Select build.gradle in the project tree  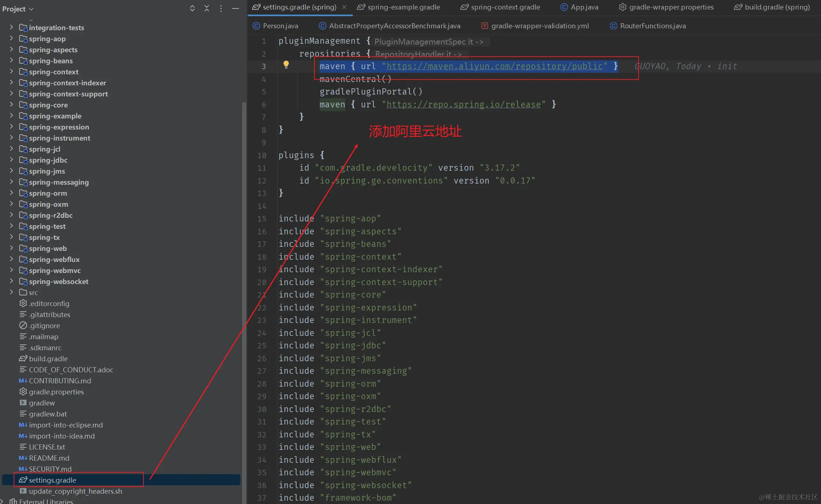[48, 359]
